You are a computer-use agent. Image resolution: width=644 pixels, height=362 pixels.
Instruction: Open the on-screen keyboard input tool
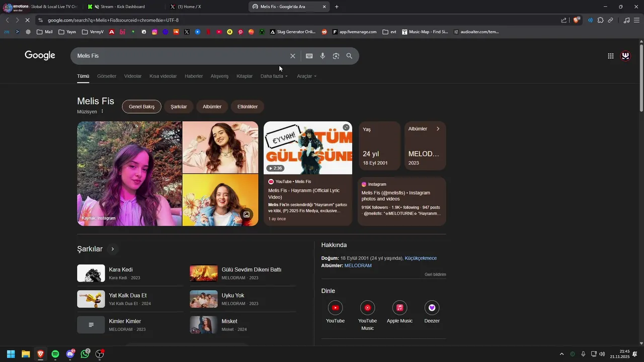(x=309, y=56)
